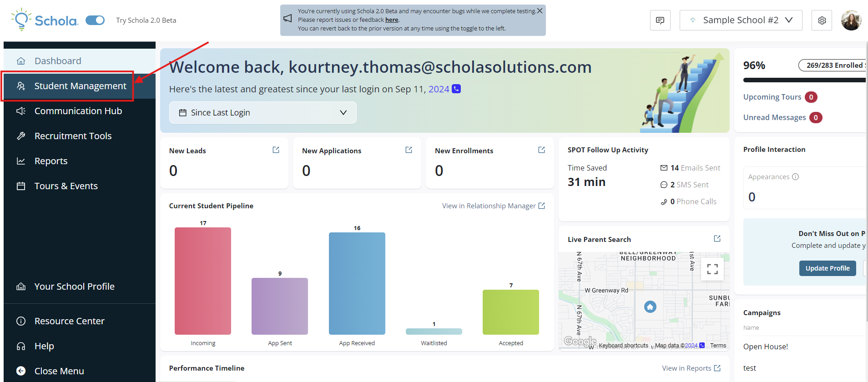Screen dimensions: 868x382
Task: Expand the Sample School #2 dropdown
Action: tap(741, 20)
